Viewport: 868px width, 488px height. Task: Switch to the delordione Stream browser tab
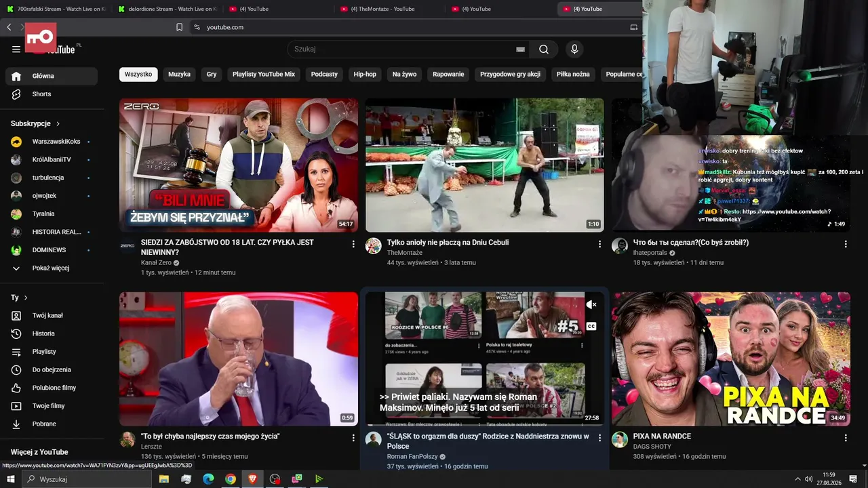point(166,9)
